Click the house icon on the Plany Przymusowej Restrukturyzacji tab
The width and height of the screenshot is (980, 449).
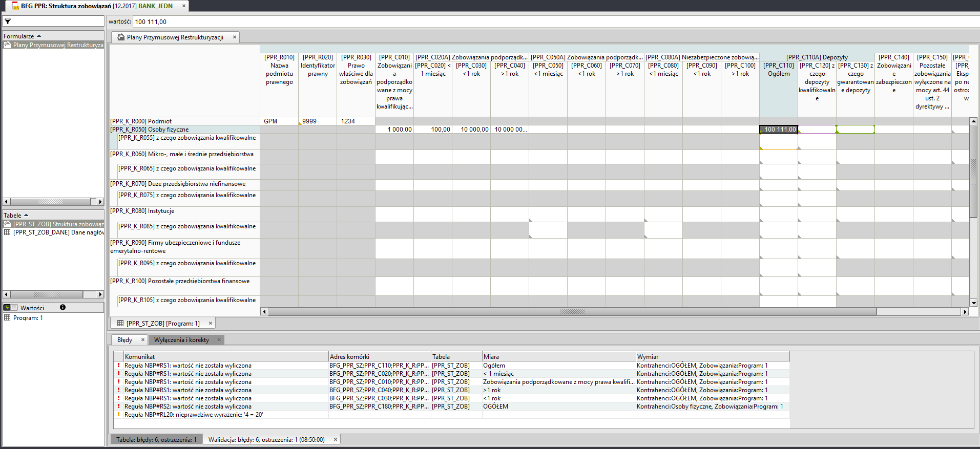click(x=121, y=37)
